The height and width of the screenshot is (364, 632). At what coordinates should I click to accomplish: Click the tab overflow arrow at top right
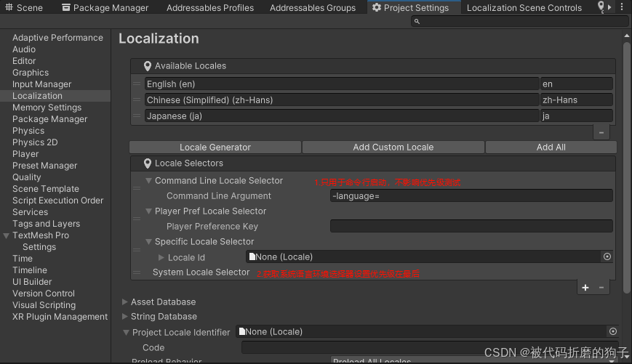point(609,7)
